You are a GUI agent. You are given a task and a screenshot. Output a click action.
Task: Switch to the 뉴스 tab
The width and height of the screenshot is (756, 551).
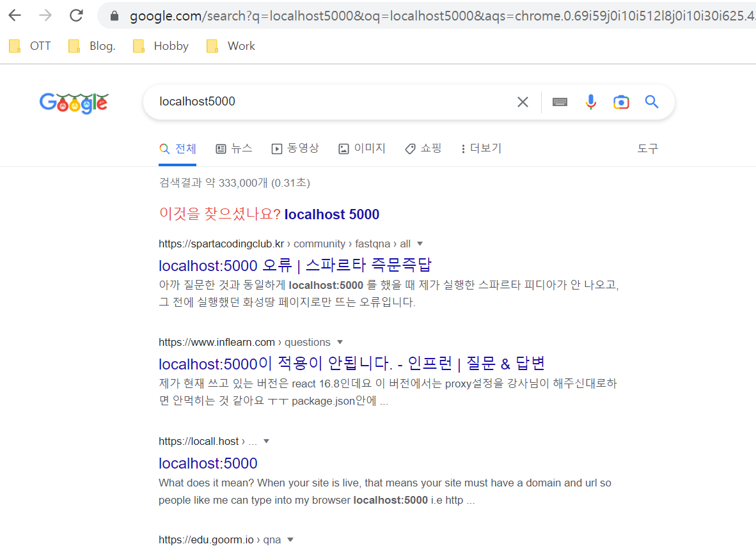[x=234, y=148]
